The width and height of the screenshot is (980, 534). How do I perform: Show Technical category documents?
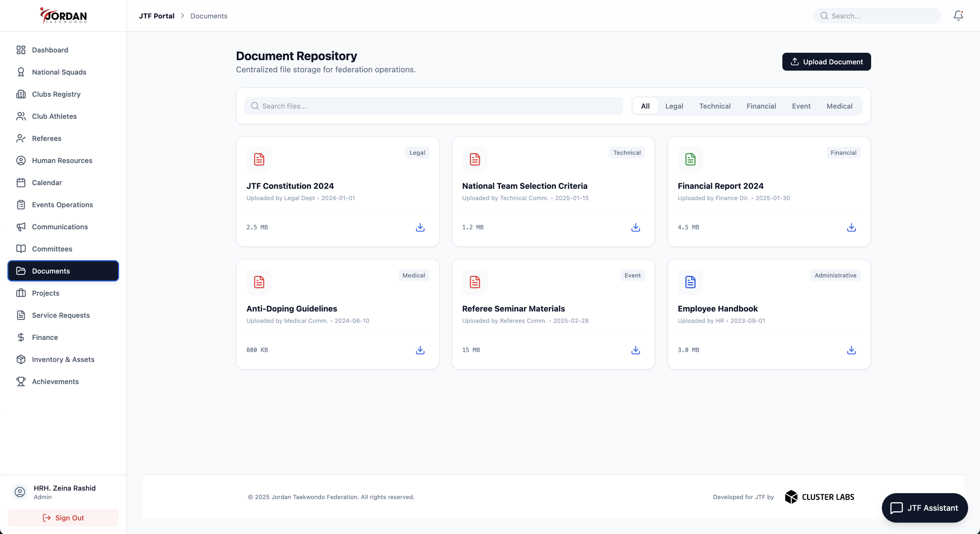tap(715, 106)
